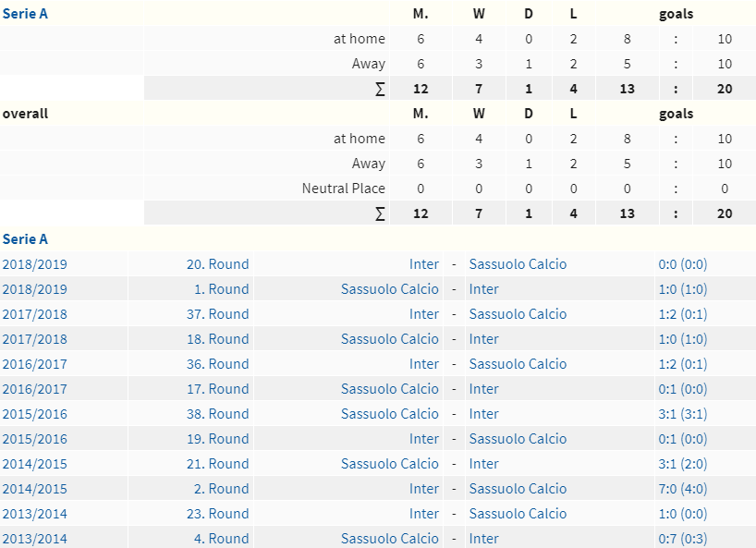Open the Serie A header link at top

pos(25,14)
